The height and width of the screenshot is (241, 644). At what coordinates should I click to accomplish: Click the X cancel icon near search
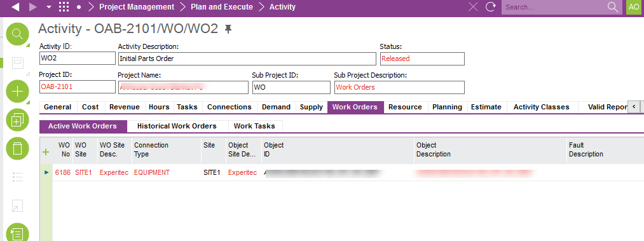(473, 7)
